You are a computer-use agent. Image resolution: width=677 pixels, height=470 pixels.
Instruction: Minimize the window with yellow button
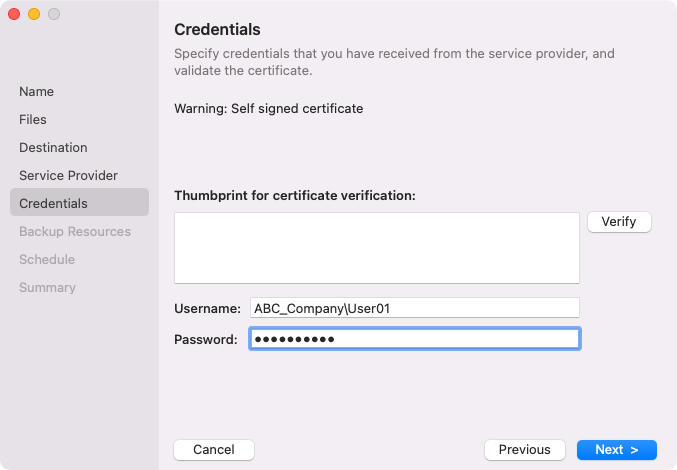click(x=34, y=14)
